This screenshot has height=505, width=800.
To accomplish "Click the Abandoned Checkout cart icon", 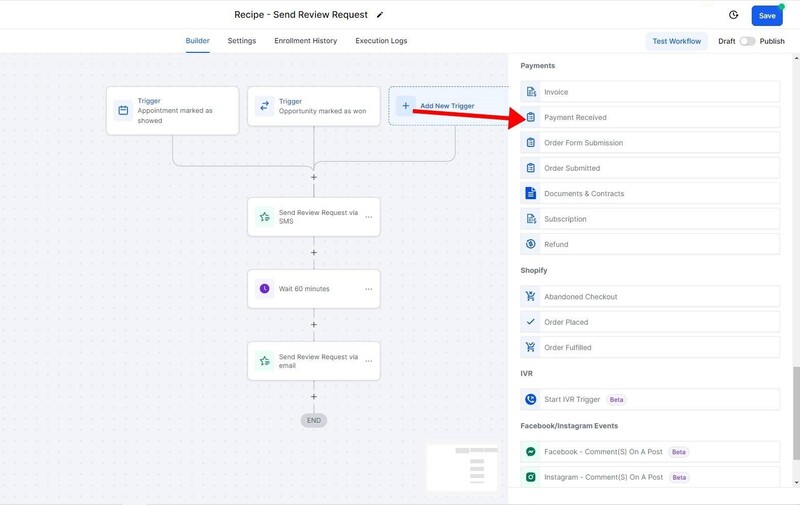I will pyautogui.click(x=531, y=296).
